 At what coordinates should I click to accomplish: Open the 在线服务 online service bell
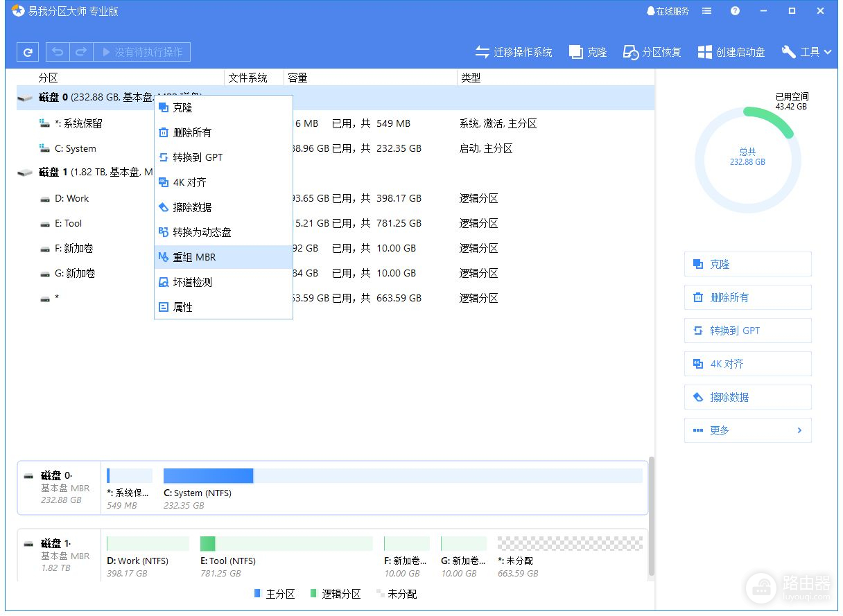(x=667, y=11)
